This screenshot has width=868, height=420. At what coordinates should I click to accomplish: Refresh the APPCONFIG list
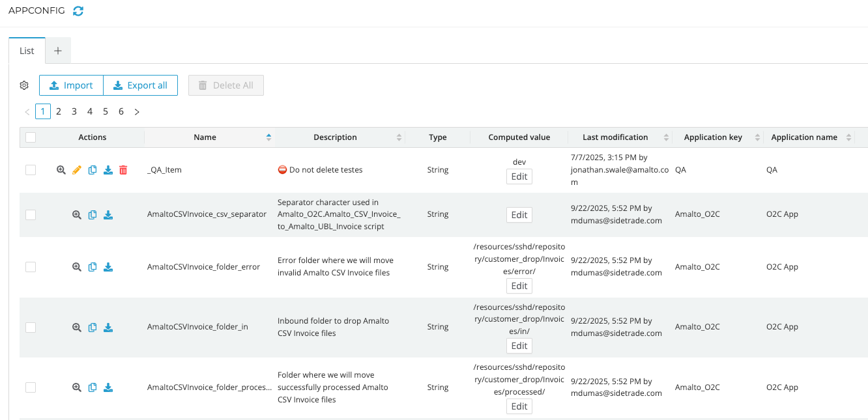(x=78, y=10)
